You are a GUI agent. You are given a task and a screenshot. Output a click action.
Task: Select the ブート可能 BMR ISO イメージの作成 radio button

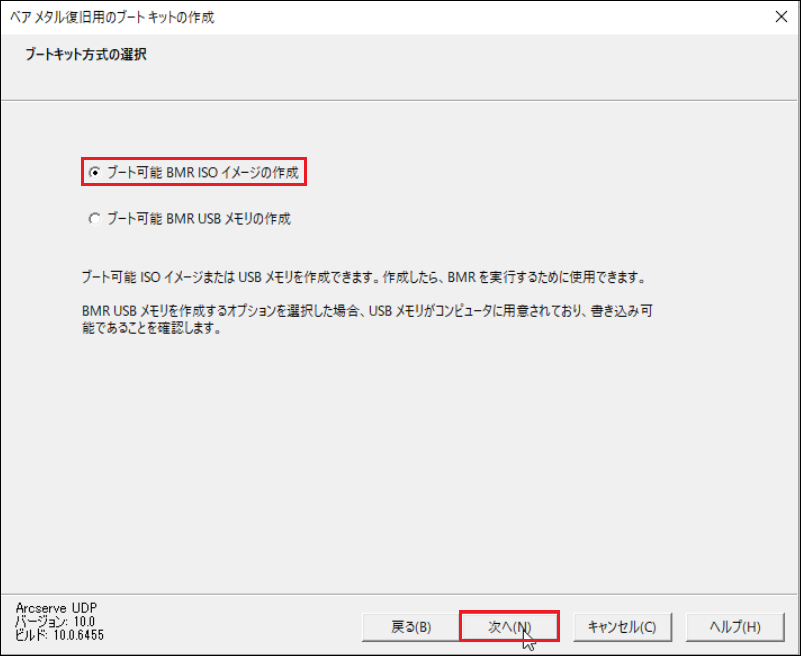pos(95,173)
